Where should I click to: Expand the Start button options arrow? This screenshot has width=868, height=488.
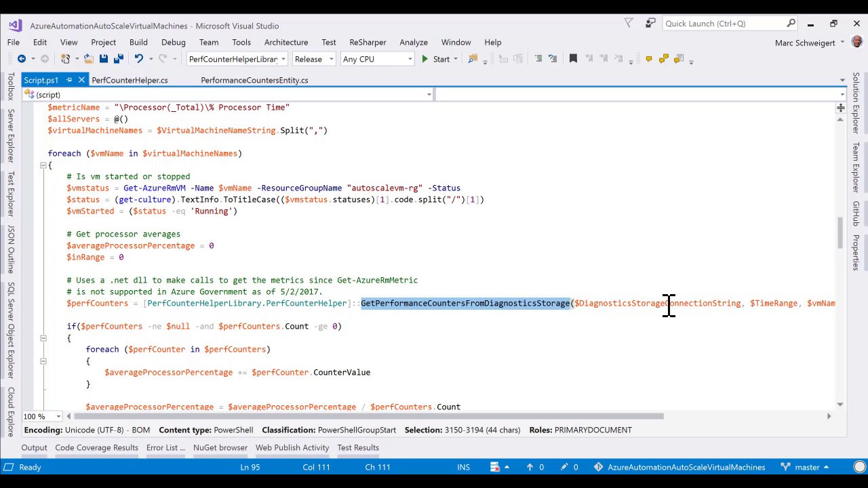point(455,59)
